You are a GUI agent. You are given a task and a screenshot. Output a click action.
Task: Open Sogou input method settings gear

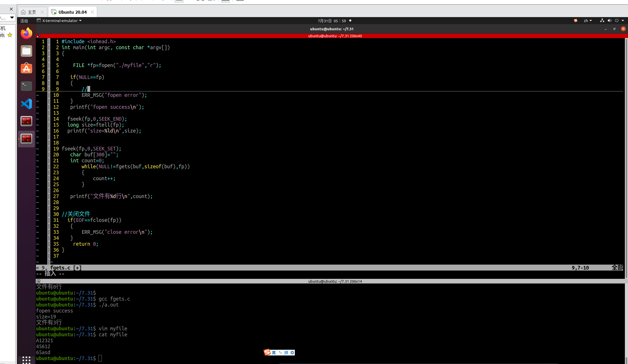292,353
